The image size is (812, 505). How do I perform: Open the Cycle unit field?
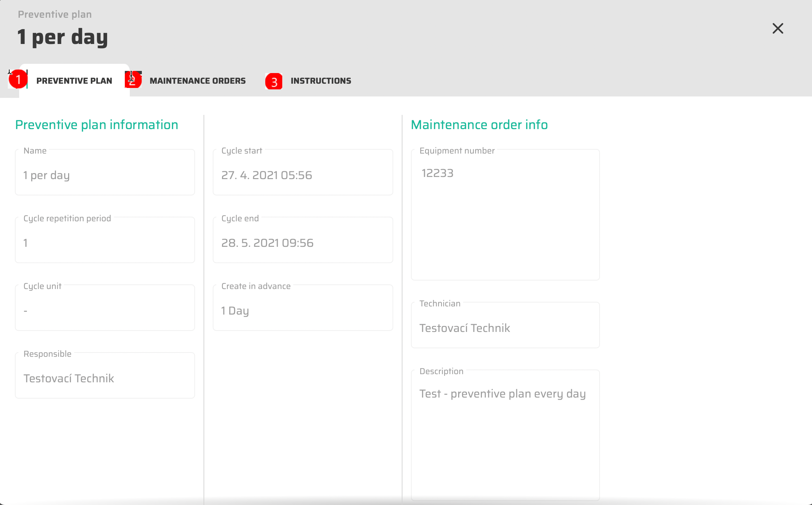point(105,310)
